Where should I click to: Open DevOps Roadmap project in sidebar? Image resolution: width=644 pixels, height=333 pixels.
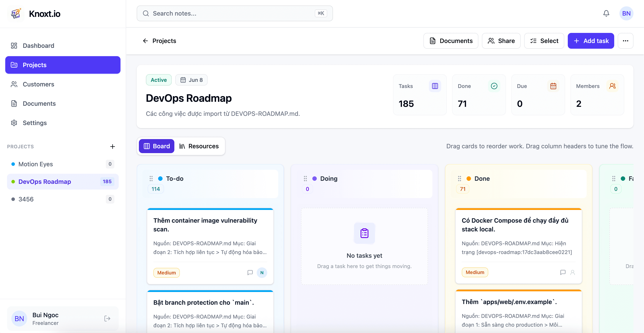pos(63,181)
